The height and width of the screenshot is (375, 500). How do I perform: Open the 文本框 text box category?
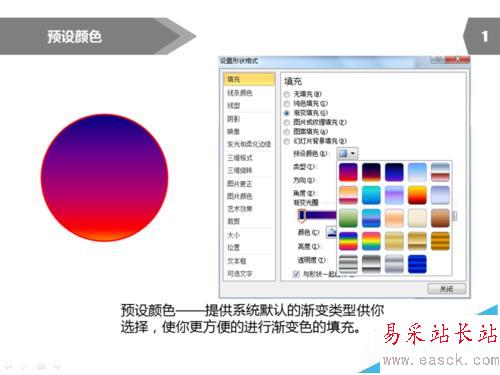coord(249,261)
